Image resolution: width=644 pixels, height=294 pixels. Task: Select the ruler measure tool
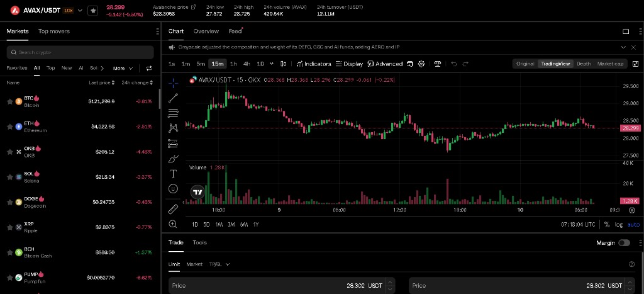174,209
